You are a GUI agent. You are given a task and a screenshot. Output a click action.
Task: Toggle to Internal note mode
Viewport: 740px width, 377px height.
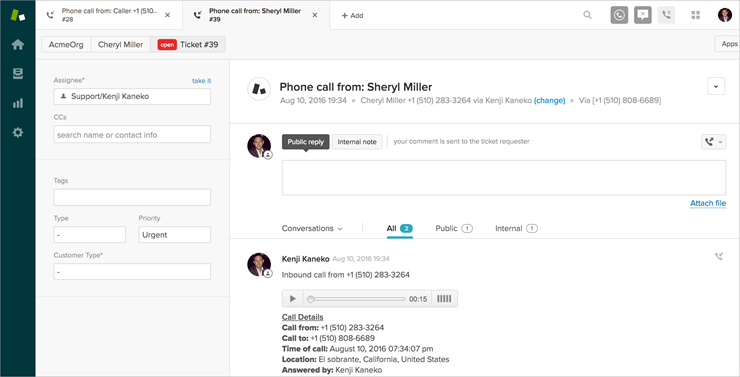pos(357,142)
